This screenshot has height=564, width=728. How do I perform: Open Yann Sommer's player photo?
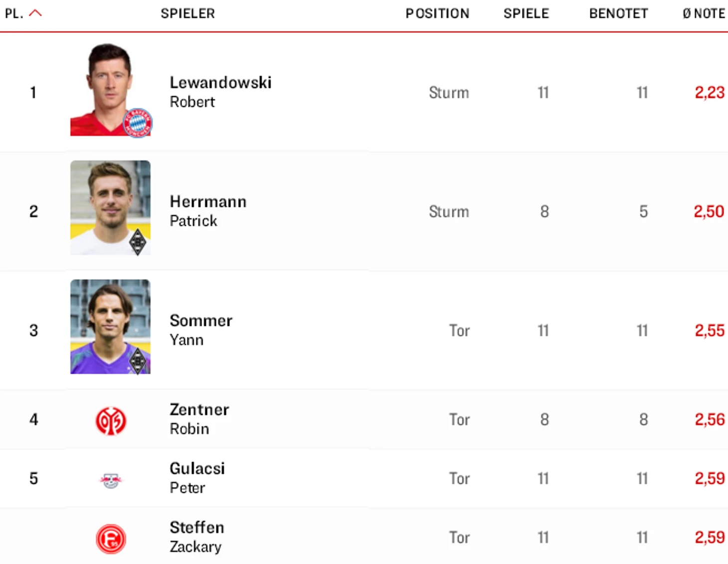click(110, 327)
